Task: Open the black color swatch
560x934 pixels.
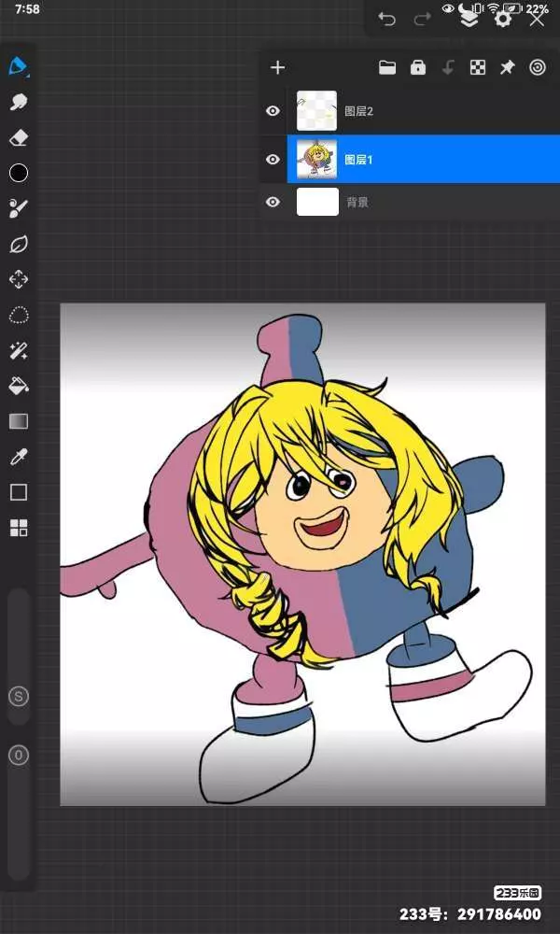Action: (18, 173)
